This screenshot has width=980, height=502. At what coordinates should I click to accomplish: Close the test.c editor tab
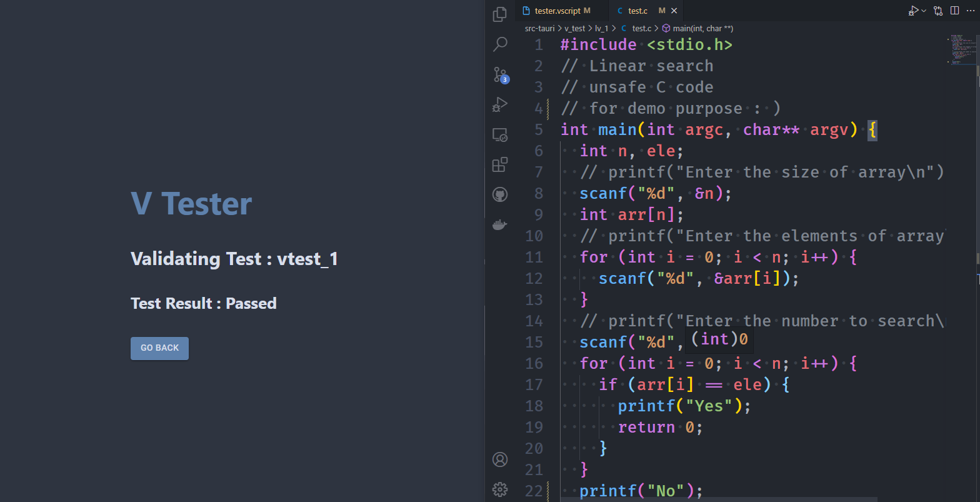click(x=674, y=11)
